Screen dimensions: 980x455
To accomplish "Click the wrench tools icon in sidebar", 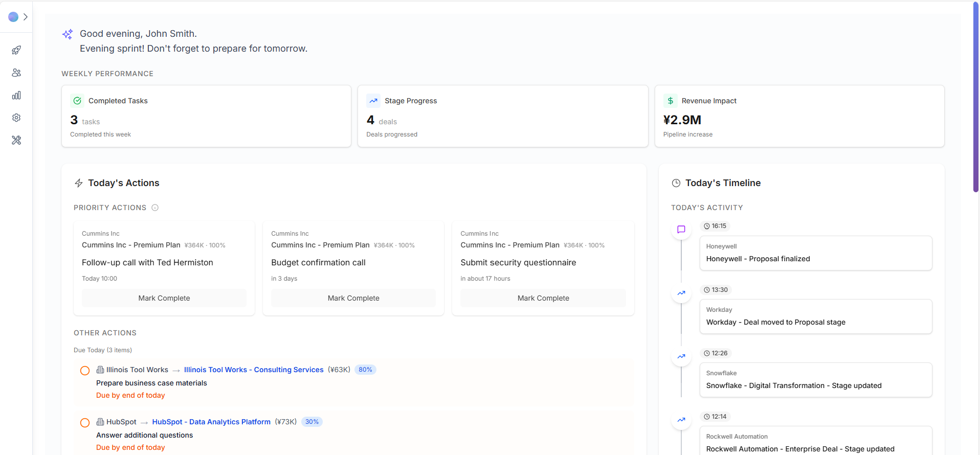I will click(16, 140).
